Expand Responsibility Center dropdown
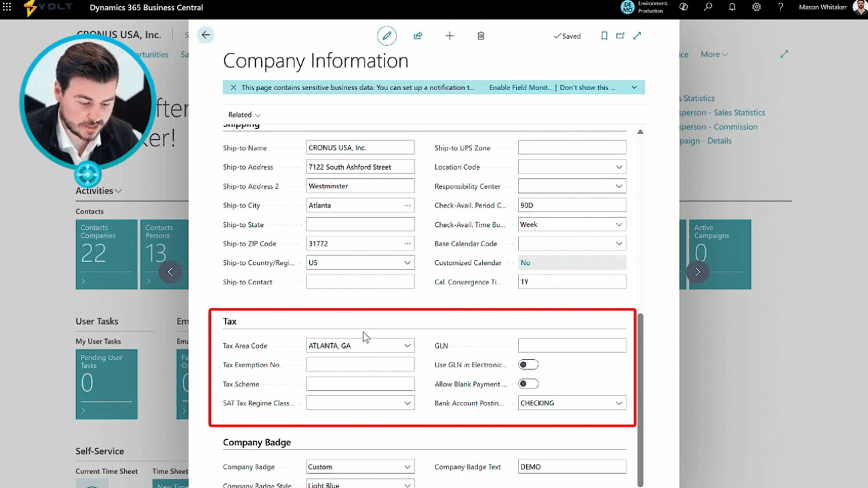This screenshot has height=488, width=868. (x=619, y=186)
